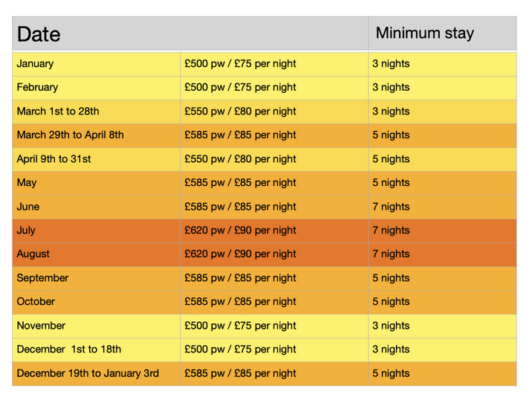Select the May price cell
The image size is (532, 403).
pyautogui.click(x=240, y=183)
